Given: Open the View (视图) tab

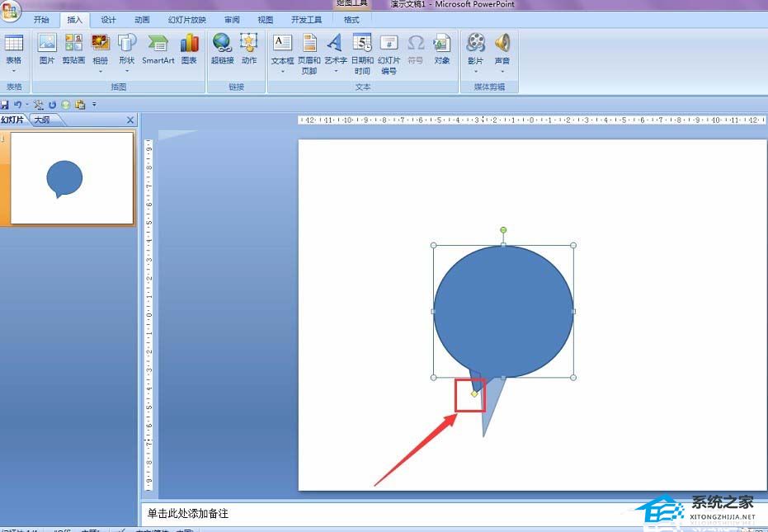Looking at the screenshot, I should (x=266, y=20).
